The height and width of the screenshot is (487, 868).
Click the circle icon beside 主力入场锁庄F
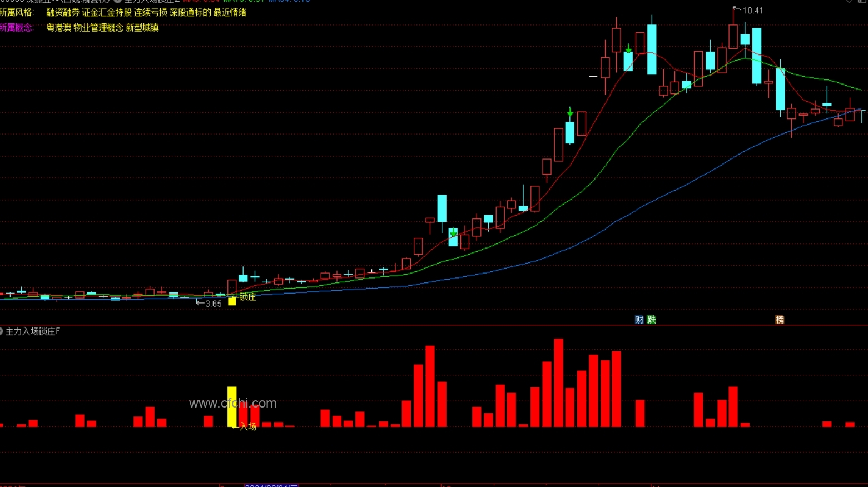pyautogui.click(x=1, y=331)
